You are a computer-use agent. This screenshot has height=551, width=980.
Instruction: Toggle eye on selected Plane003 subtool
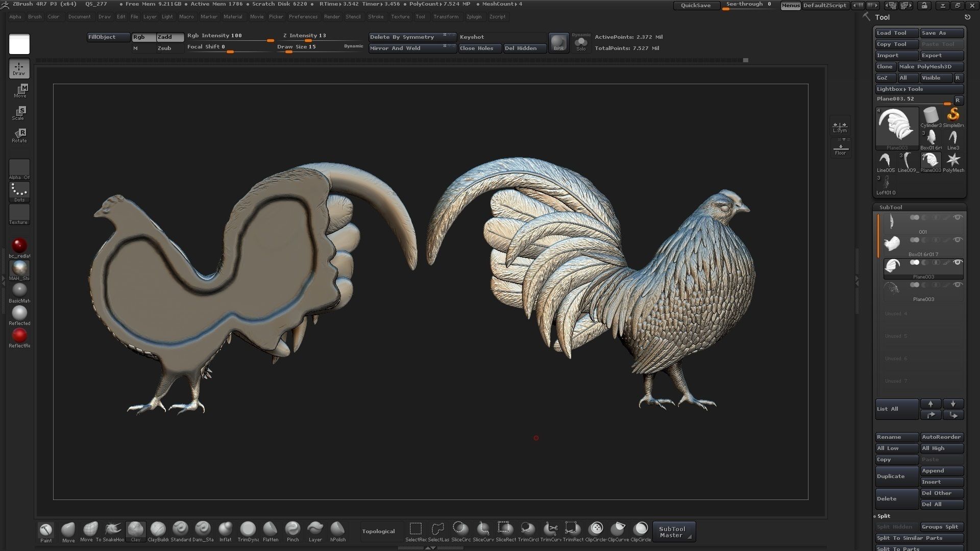[958, 263]
